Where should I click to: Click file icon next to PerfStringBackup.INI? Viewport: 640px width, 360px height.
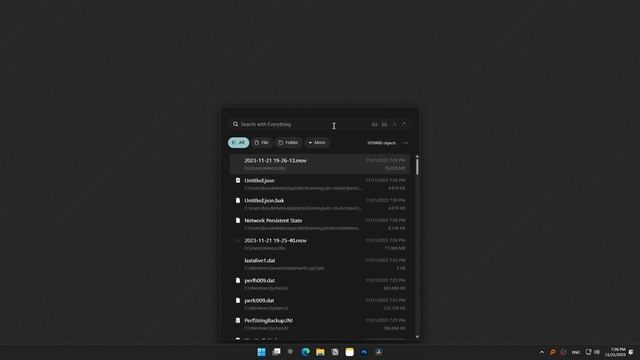(238, 320)
